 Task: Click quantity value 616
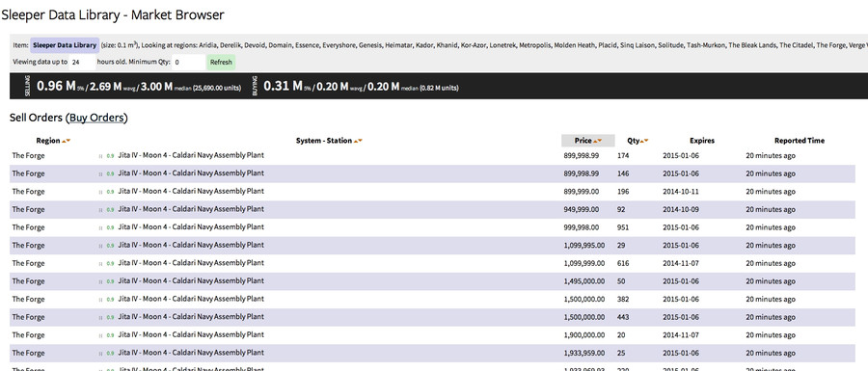pyautogui.click(x=623, y=263)
